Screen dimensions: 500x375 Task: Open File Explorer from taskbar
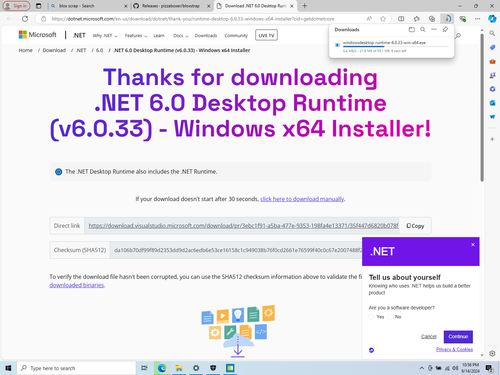pyautogui.click(x=179, y=368)
